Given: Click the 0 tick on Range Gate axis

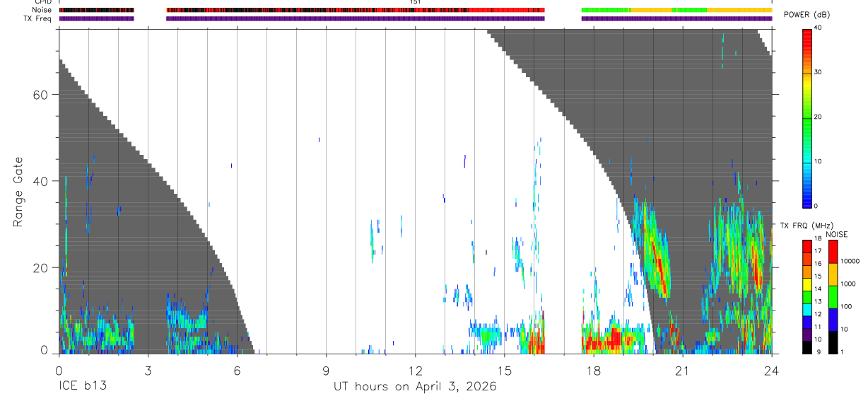Looking at the screenshot, I should point(45,350).
